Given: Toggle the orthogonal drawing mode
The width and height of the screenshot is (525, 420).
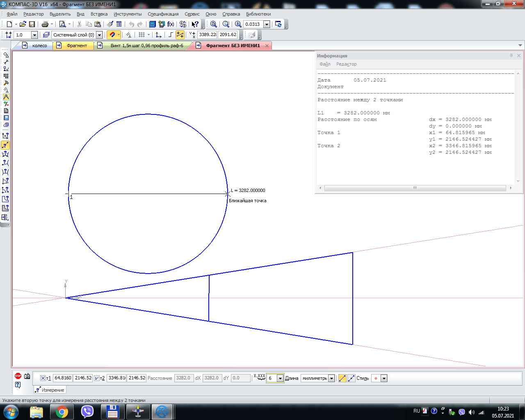Looking at the screenshot, I should point(171,35).
